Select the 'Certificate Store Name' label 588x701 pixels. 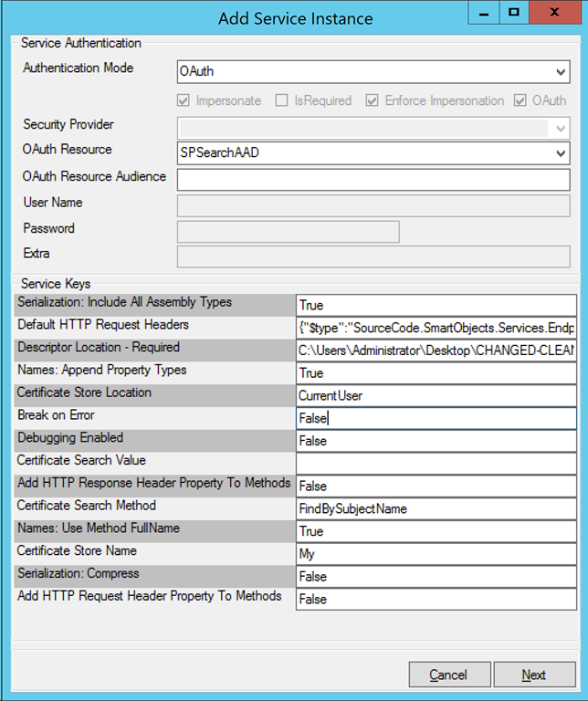(x=77, y=550)
